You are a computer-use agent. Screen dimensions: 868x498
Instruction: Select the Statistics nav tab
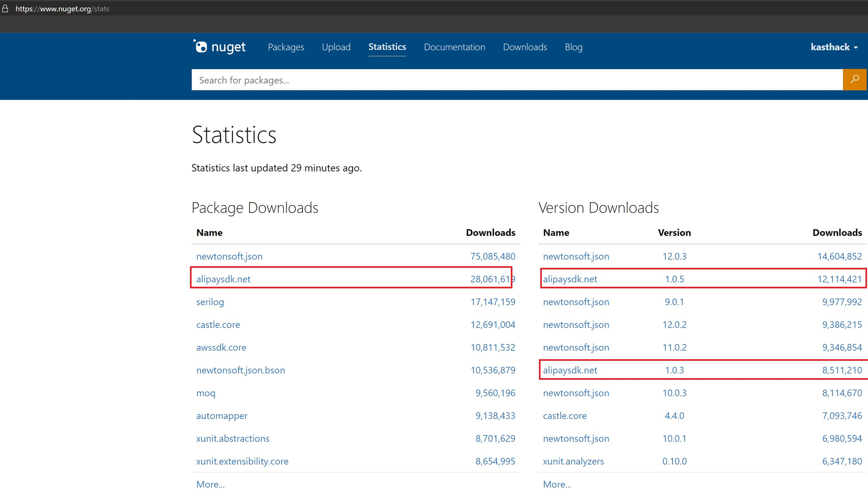(387, 47)
